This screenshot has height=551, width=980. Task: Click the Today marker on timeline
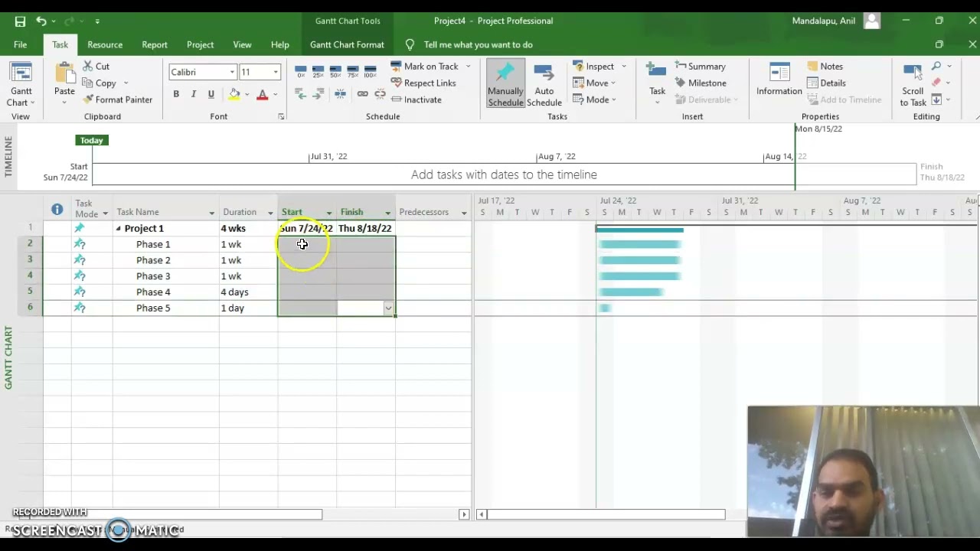coord(91,140)
